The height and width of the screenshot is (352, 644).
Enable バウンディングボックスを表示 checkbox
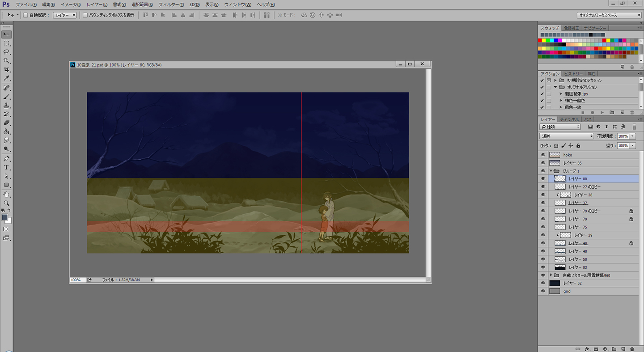(85, 15)
